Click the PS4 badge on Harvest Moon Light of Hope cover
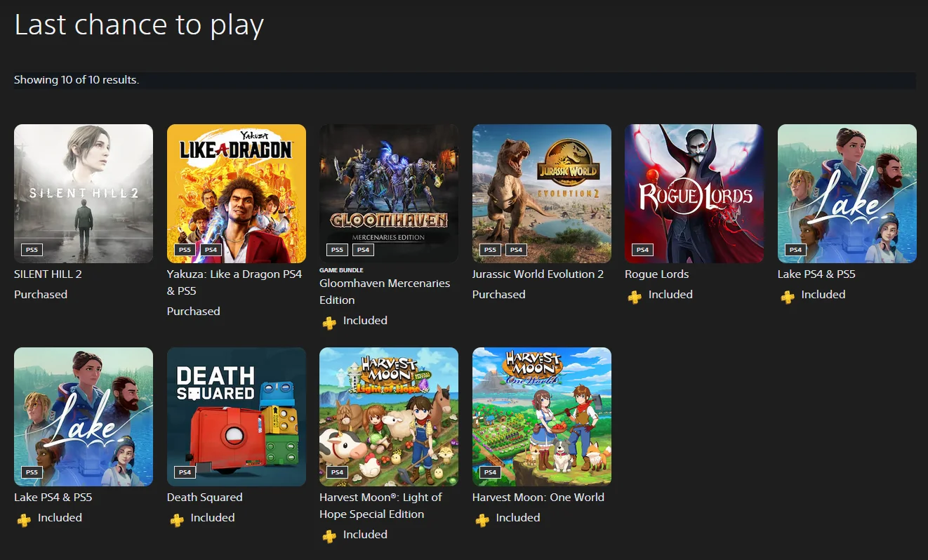Screen dimensions: 928x560 click(337, 472)
